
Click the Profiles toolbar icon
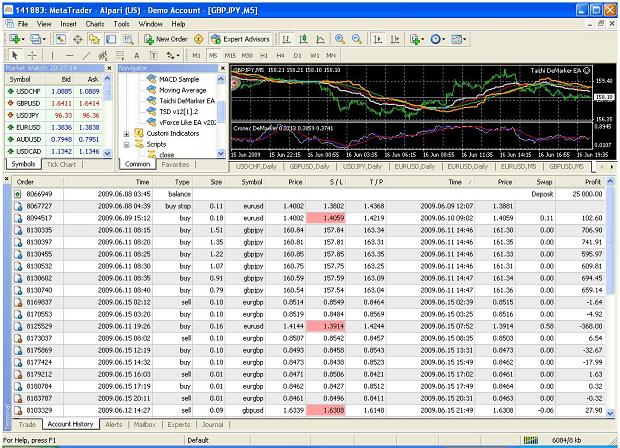(x=36, y=39)
